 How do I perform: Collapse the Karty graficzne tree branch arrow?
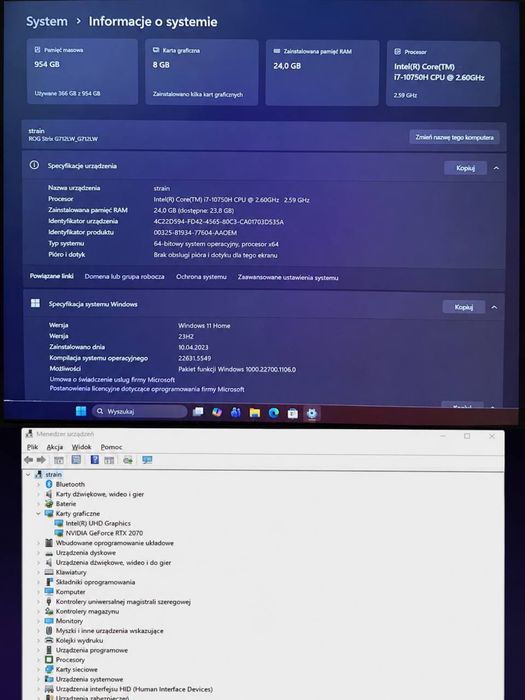[38, 513]
